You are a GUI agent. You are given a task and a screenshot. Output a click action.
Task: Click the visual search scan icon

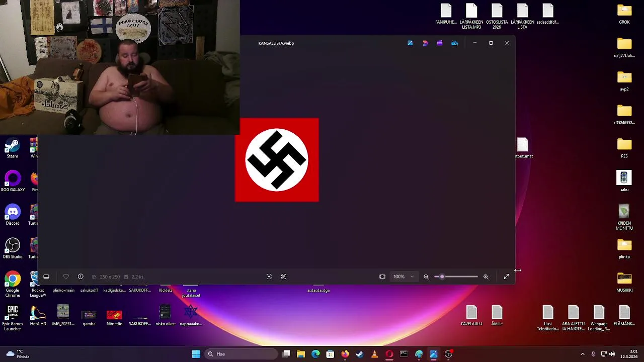coord(269,277)
